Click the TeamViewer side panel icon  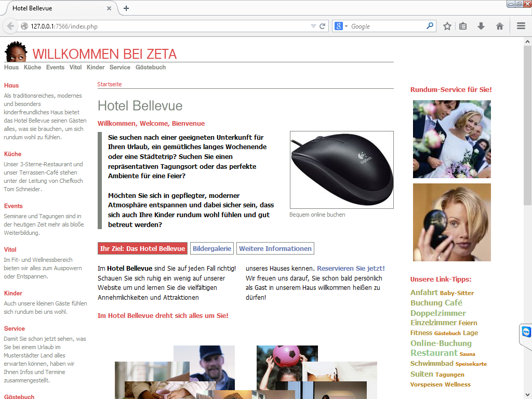(526, 331)
